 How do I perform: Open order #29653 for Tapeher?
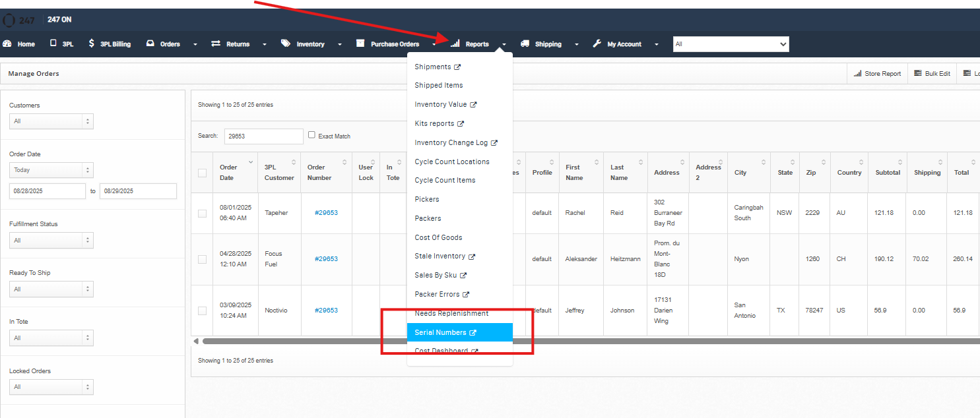326,213
